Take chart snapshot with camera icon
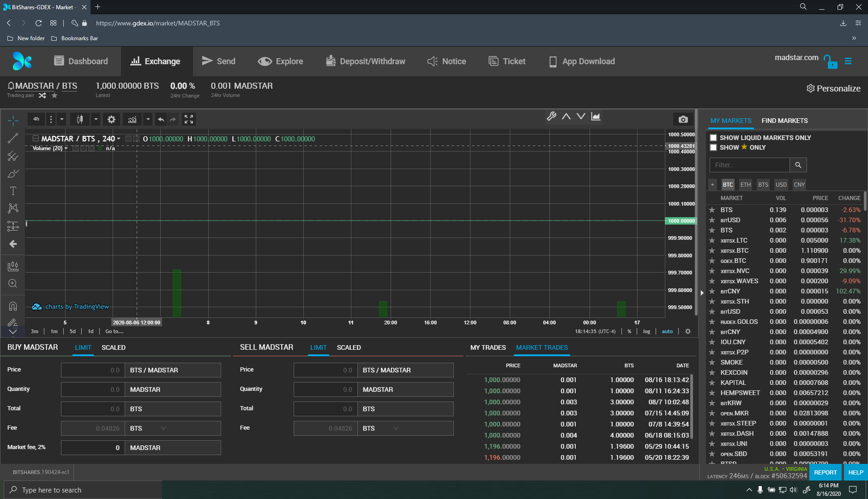The height and width of the screenshot is (499, 868). tap(683, 119)
